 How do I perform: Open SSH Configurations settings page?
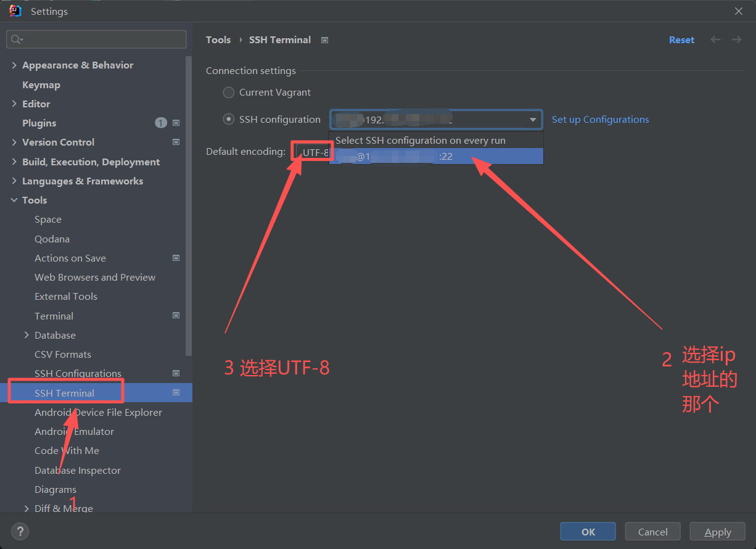coord(78,373)
